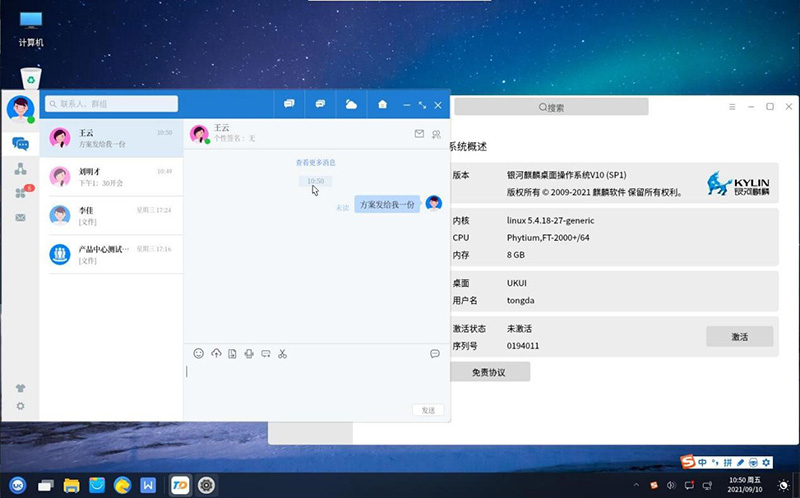Open the skin t-shirt icon in sidebar

click(x=20, y=388)
